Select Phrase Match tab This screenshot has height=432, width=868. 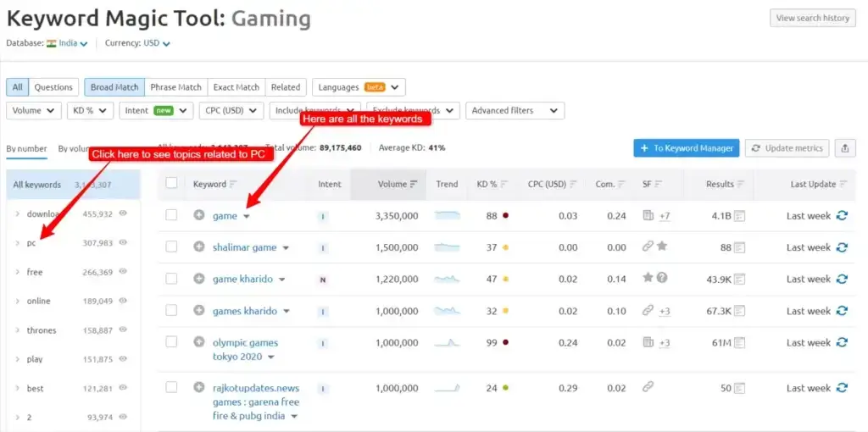tap(176, 87)
